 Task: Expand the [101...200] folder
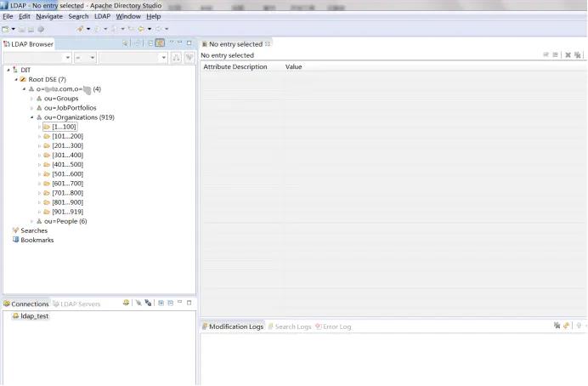click(39, 136)
